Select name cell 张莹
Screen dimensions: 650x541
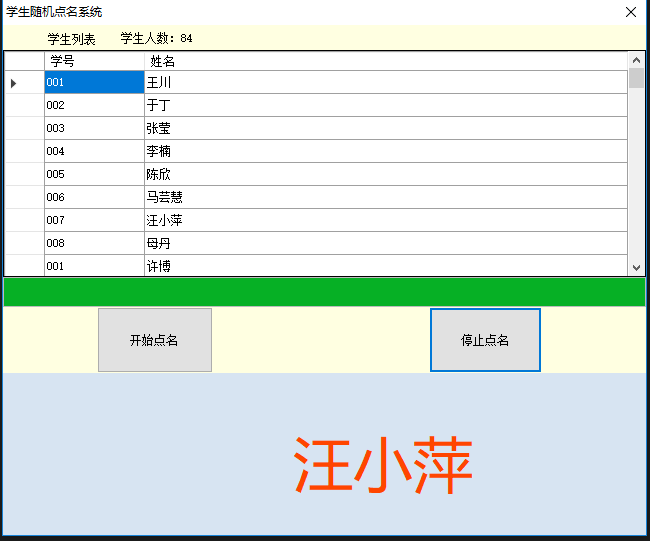coord(386,128)
